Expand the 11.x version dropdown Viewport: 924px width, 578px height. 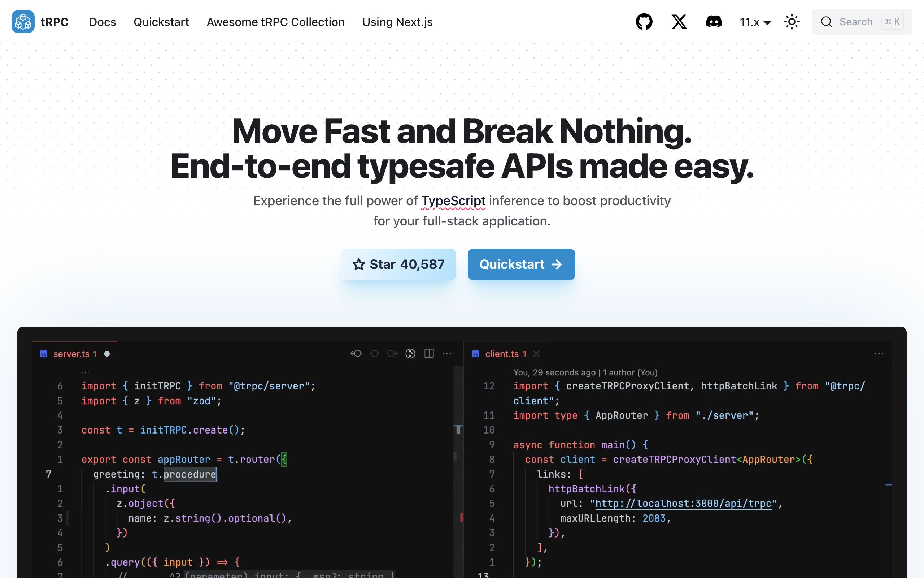[755, 22]
